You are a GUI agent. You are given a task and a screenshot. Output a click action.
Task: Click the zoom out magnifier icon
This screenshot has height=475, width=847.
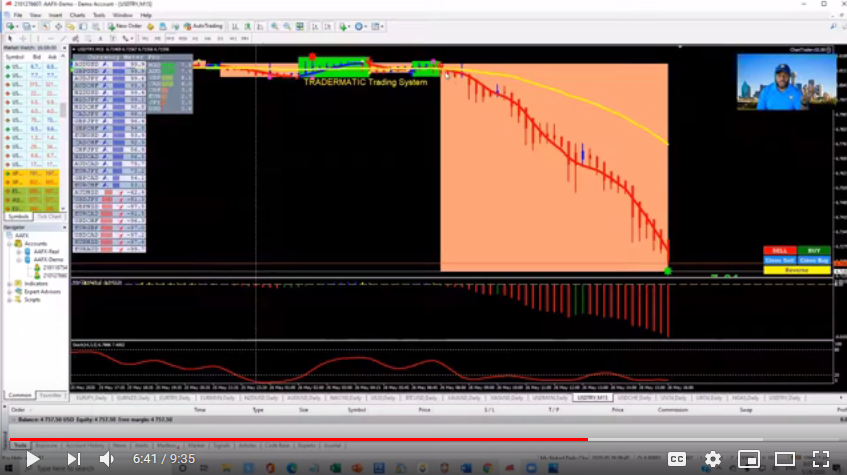click(287, 26)
